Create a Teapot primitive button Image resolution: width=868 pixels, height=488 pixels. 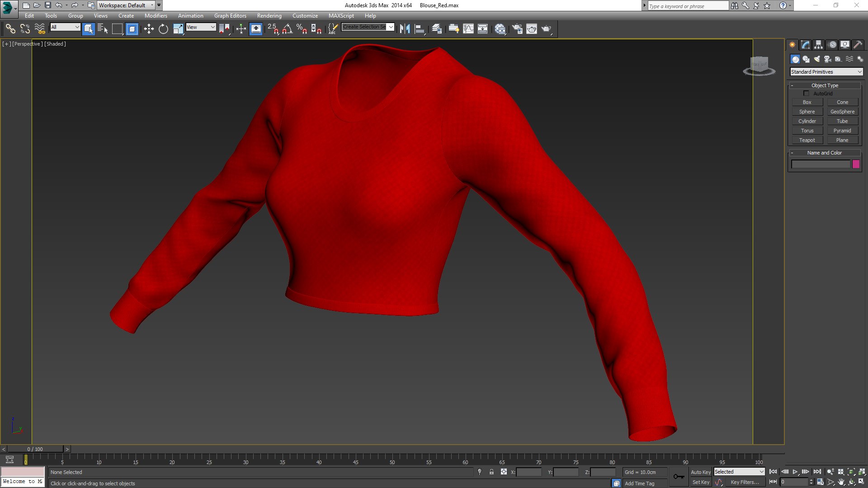(x=807, y=140)
